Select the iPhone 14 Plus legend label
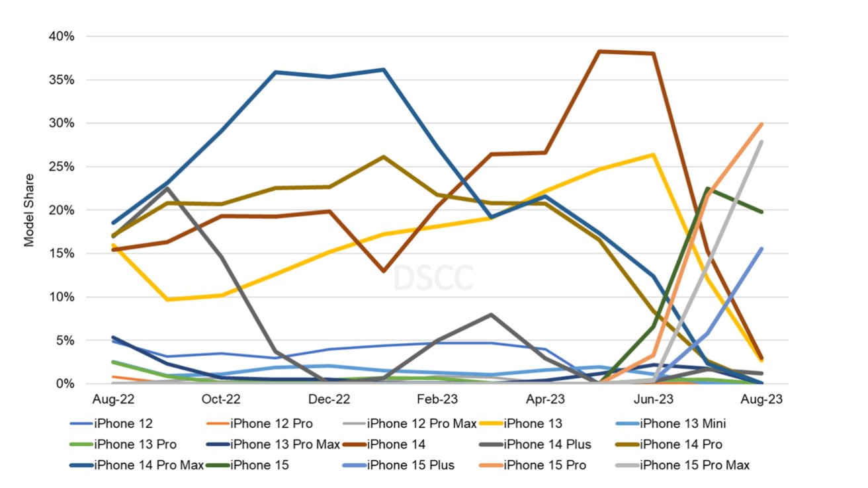The image size is (868, 488). pos(547,444)
